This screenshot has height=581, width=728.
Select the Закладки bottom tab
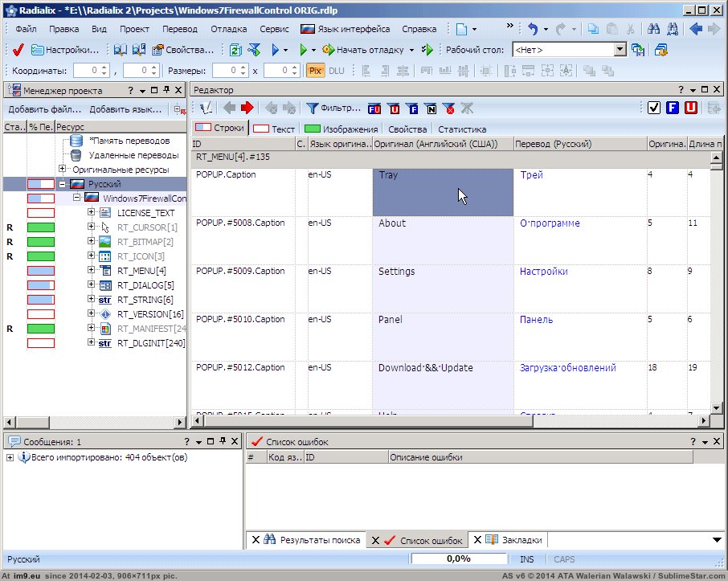coord(509,540)
